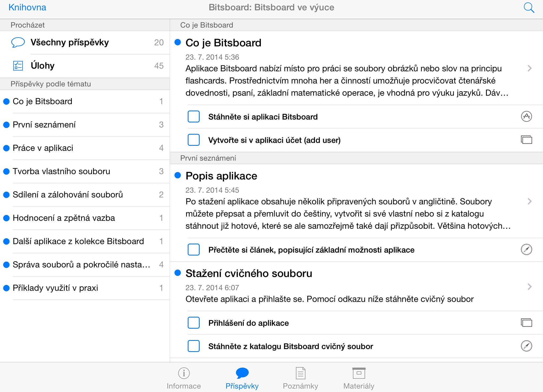Screen dimensions: 543x392
Task: Go back to Knihovna
Action: (x=27, y=7)
